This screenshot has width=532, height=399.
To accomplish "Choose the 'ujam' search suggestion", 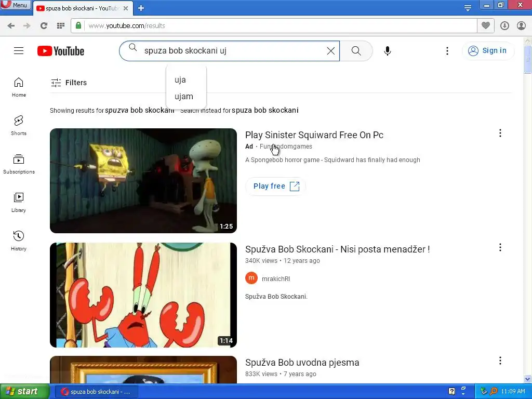I will click(x=186, y=96).
